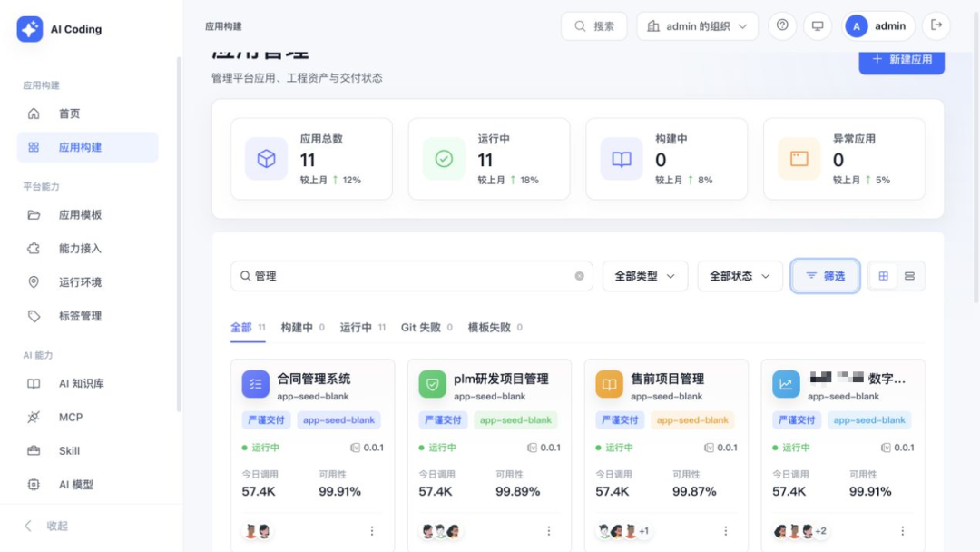Click member avatars on 合同管理系统 card
Viewport: 980px width, 552px height.
[x=258, y=531]
